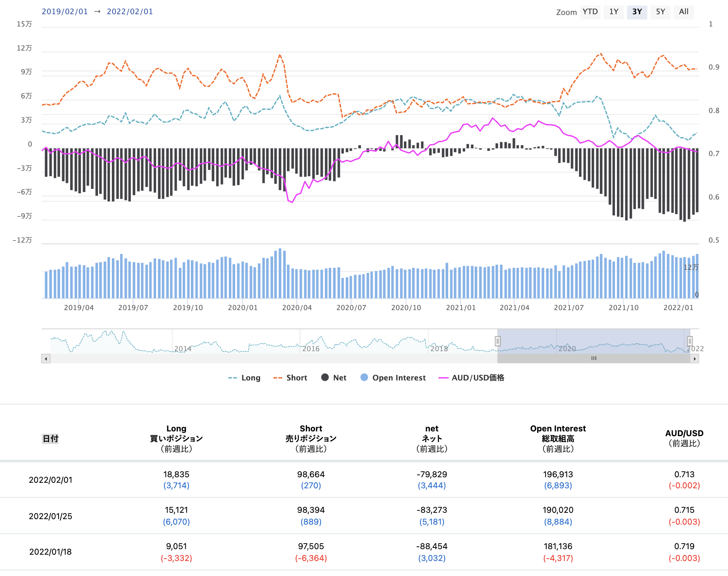Click the Long 買いポジション column header
728x576 pixels.
(176, 439)
